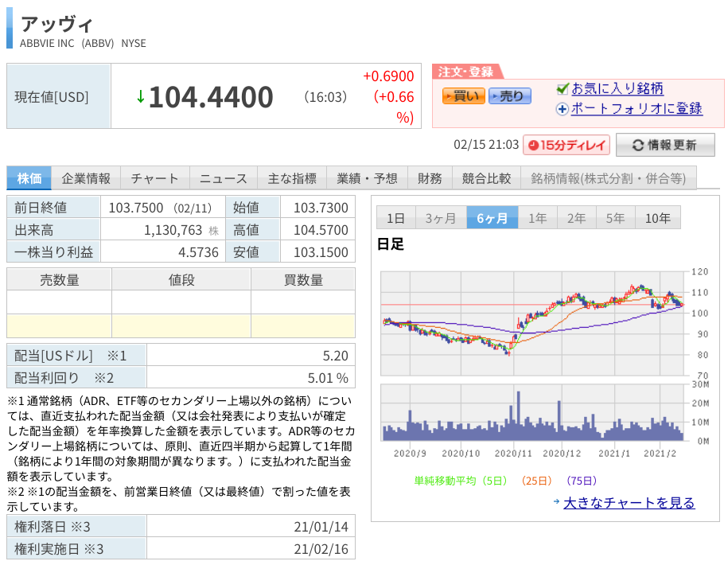Open the 競合比較 tab
This screenshot has width=728, height=565.
(486, 178)
